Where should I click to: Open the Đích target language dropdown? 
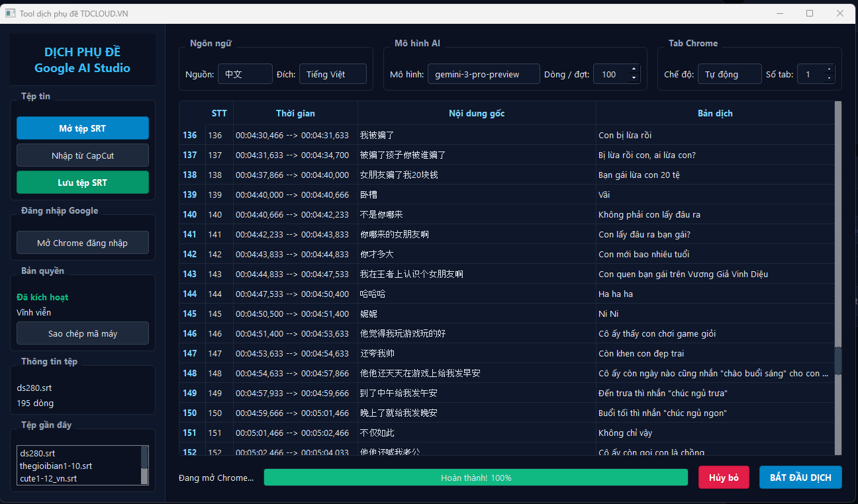pos(332,74)
